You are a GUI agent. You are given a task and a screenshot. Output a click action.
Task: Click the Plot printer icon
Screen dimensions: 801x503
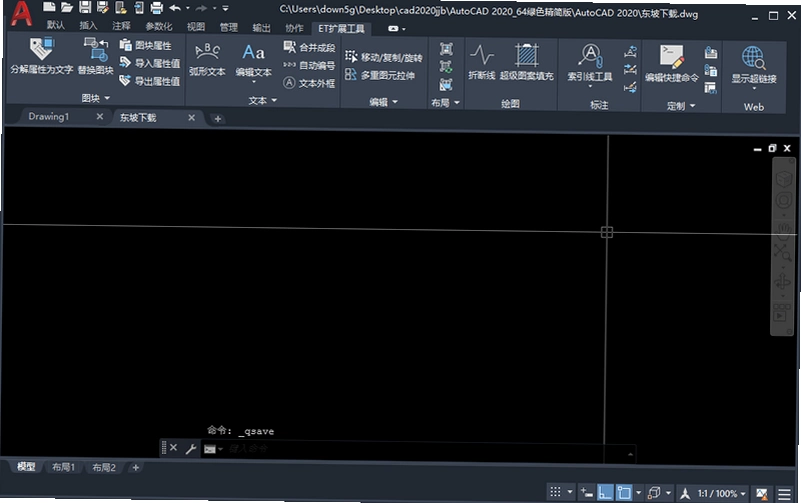(156, 8)
